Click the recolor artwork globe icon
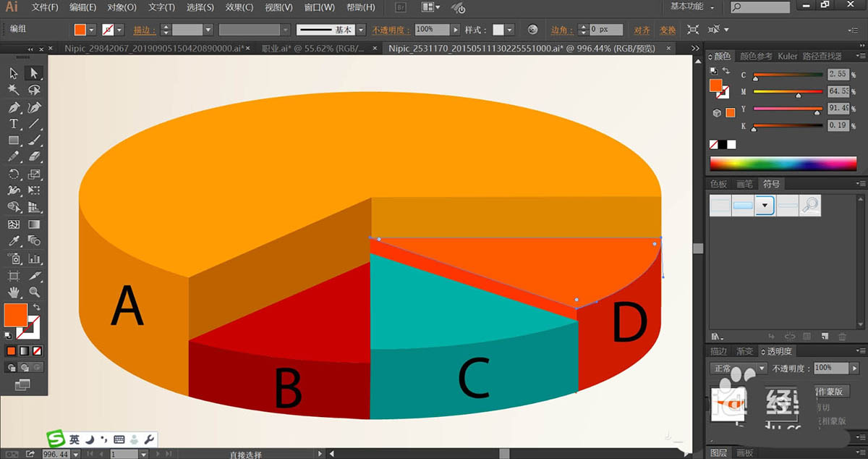 pyautogui.click(x=533, y=30)
